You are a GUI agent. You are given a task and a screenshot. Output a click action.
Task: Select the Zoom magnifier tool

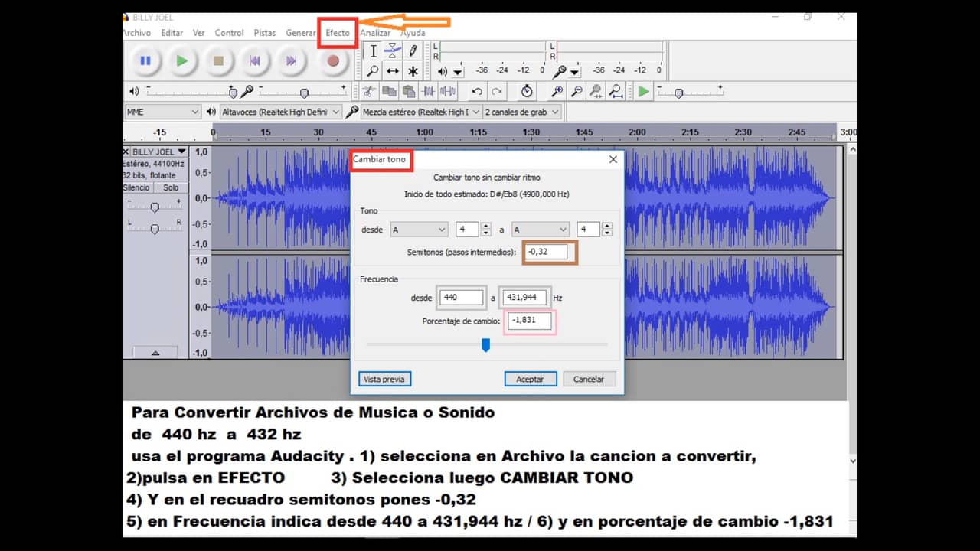(373, 71)
